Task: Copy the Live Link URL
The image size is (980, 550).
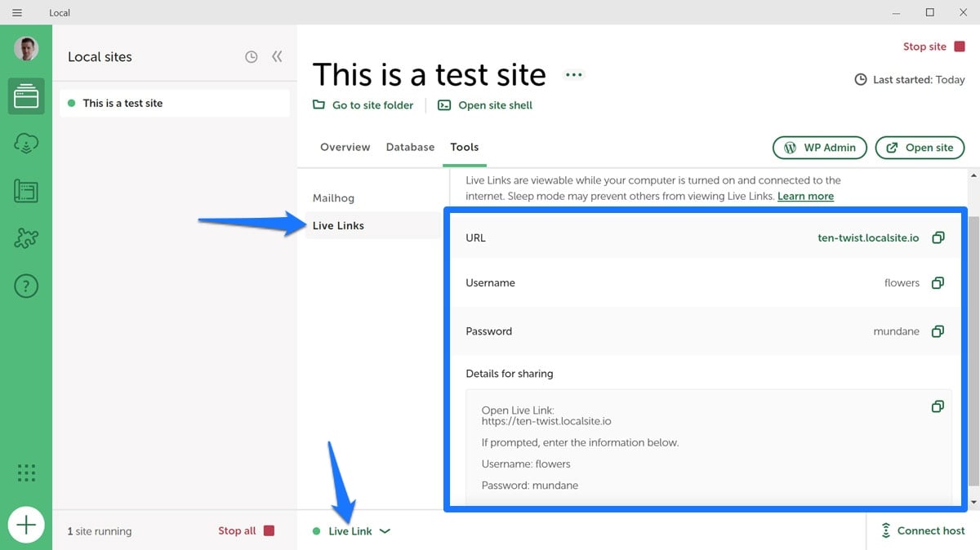Action: tap(938, 237)
